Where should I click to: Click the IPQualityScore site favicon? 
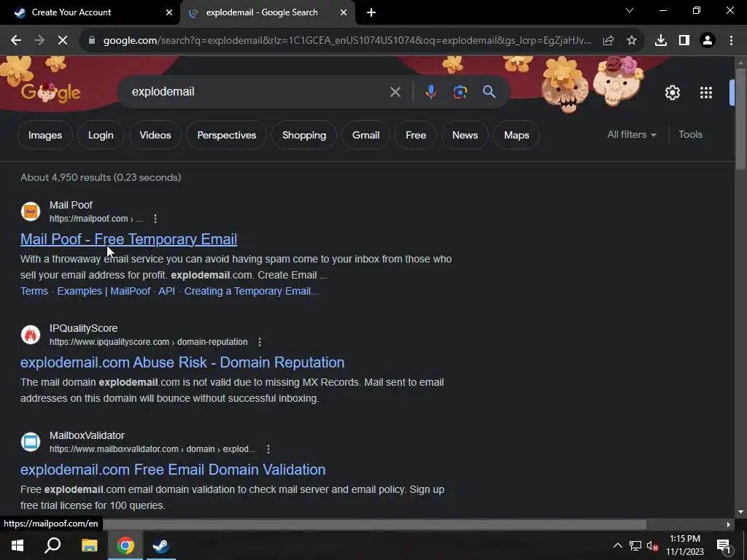pos(31,335)
